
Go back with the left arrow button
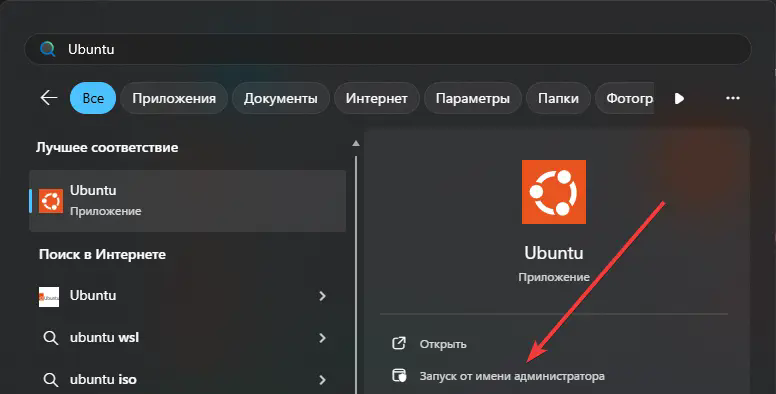tap(48, 98)
